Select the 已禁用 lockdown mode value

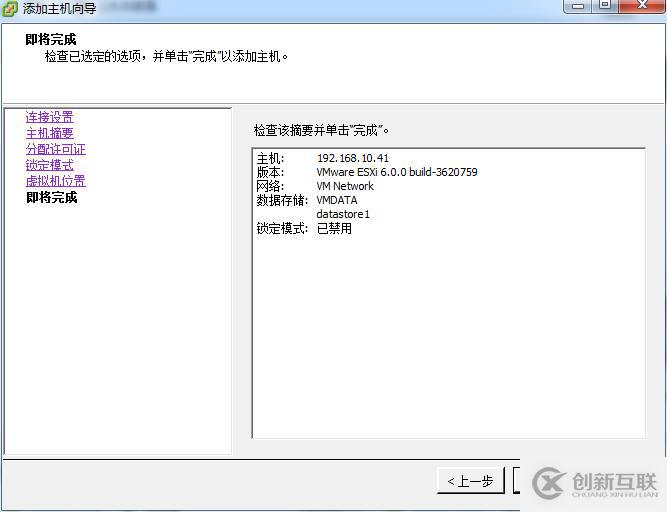[334, 228]
